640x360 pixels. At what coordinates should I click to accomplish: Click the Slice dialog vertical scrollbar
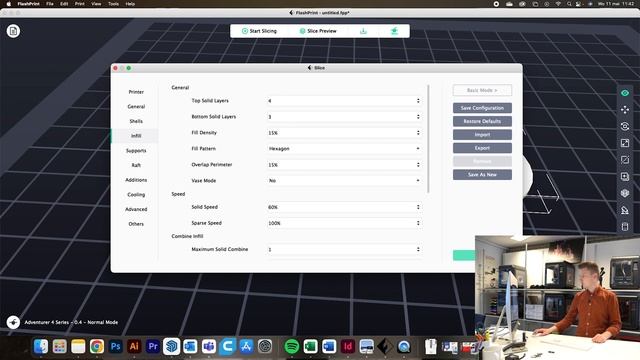pos(428,139)
